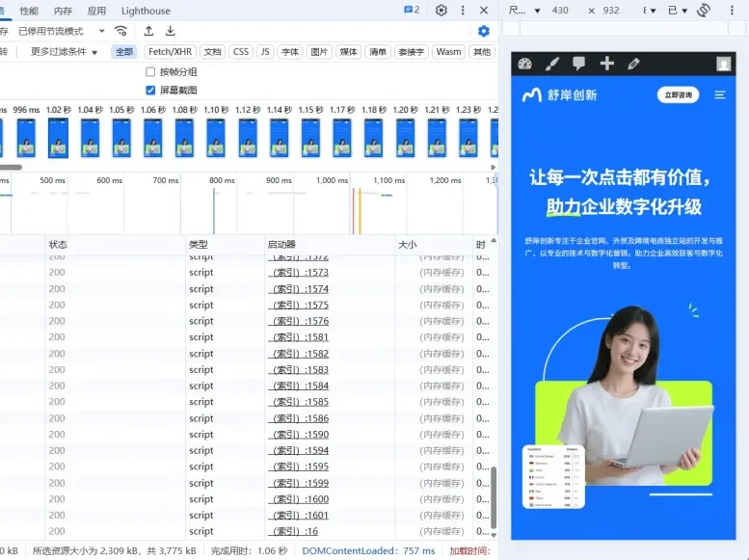The image size is (749, 560).
Task: Open DevTools settings gear icon
Action: tap(441, 11)
